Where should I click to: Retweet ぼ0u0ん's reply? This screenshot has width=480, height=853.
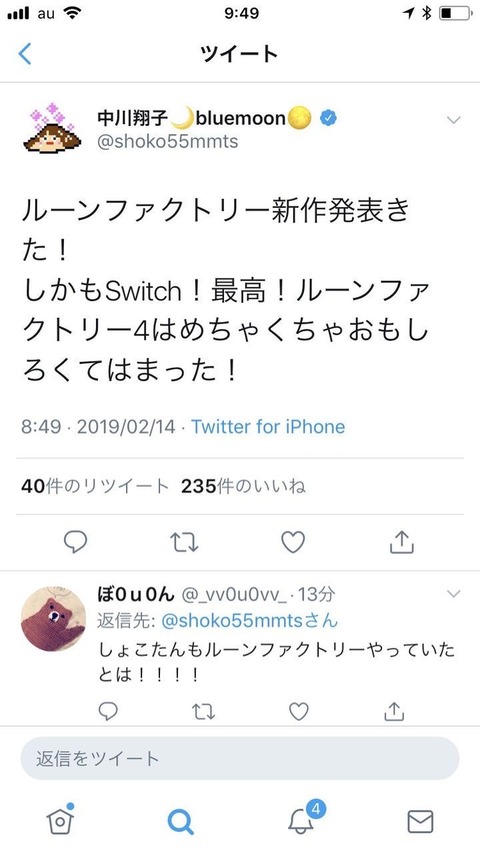coord(204,711)
